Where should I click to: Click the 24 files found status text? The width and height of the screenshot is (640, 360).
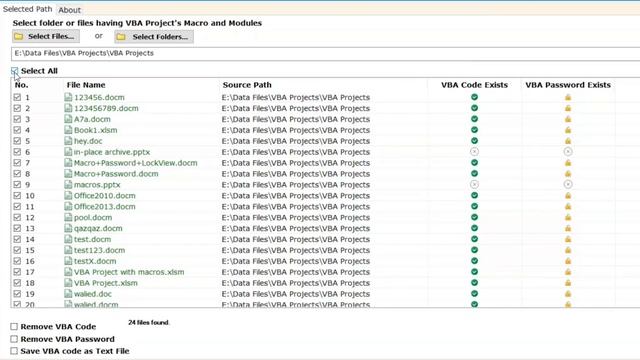(x=149, y=322)
